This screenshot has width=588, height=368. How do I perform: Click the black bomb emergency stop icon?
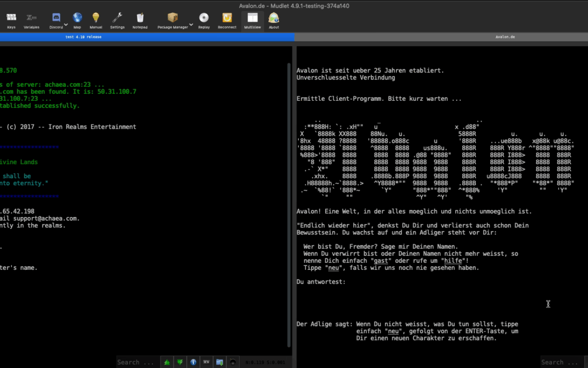(x=232, y=363)
